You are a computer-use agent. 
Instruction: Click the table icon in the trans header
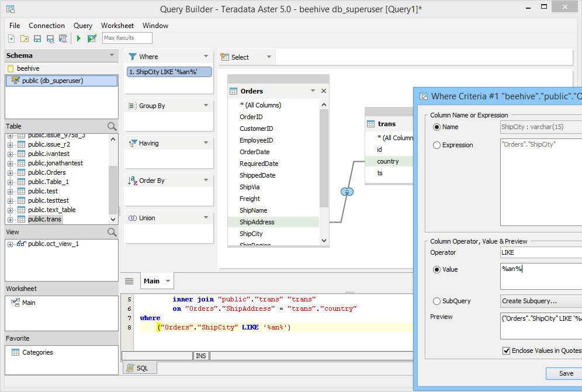(371, 124)
